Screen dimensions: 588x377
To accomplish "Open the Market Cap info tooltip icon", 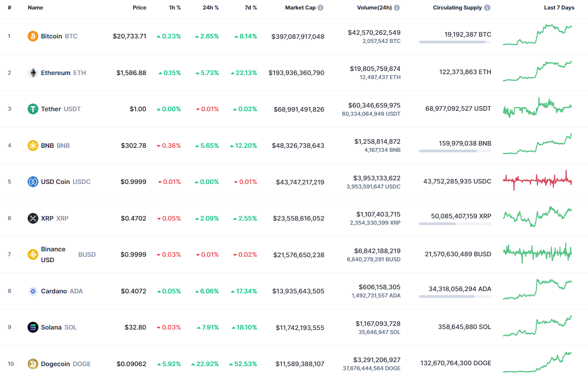I will pos(321,8).
